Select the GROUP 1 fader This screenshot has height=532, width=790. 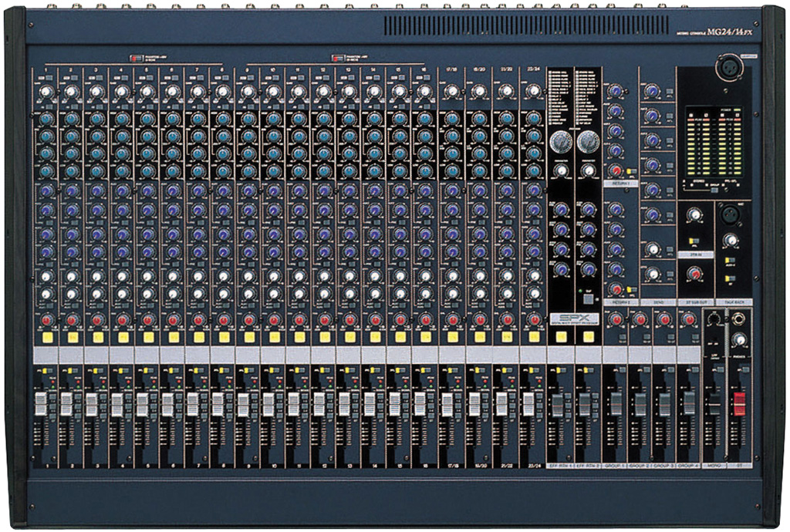click(x=615, y=404)
